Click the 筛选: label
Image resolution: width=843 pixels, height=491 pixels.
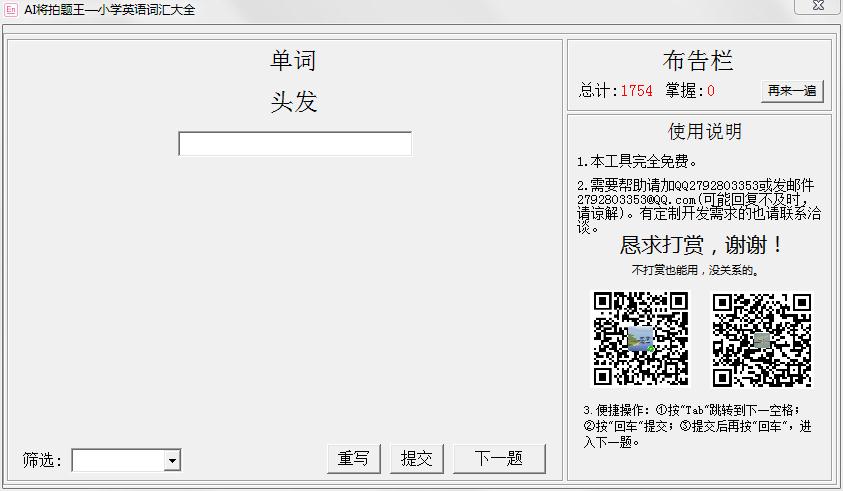click(x=42, y=460)
